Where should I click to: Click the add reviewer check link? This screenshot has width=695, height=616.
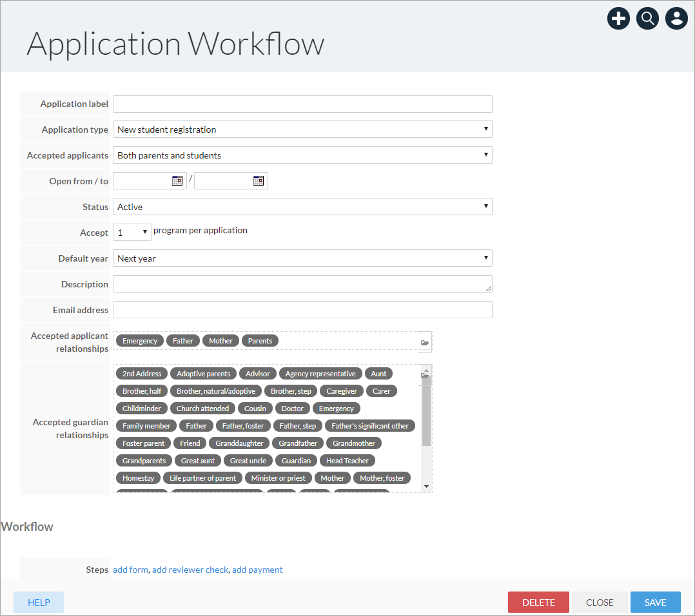click(190, 570)
